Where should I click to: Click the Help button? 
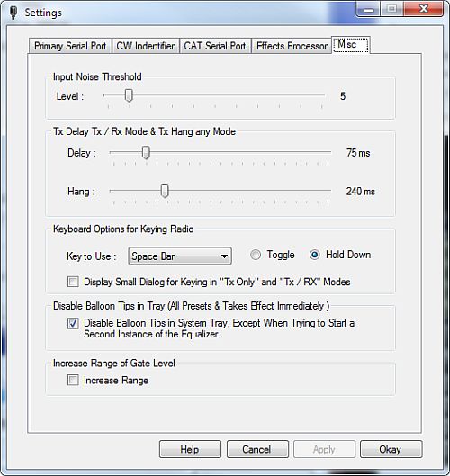click(x=190, y=449)
